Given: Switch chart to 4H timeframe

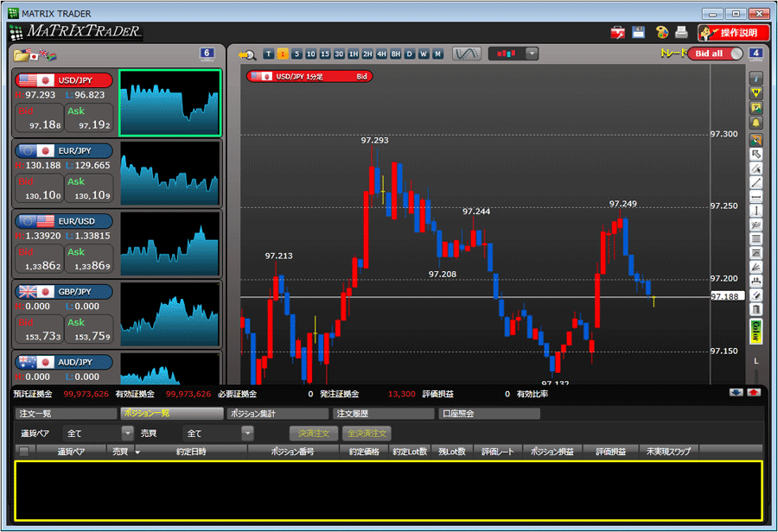Looking at the screenshot, I should tap(381, 54).
